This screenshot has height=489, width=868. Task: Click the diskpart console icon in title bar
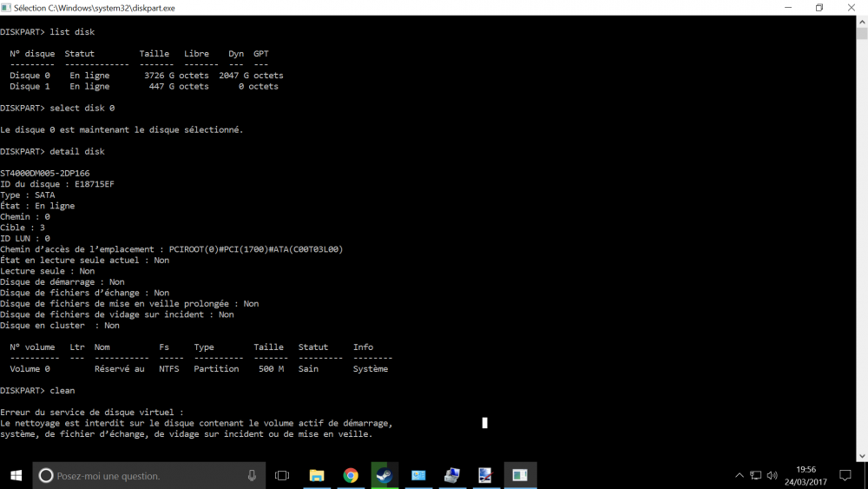click(7, 7)
